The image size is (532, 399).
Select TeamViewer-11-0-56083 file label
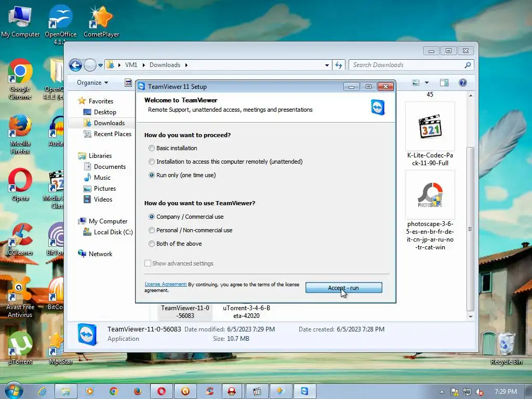[x=185, y=312]
